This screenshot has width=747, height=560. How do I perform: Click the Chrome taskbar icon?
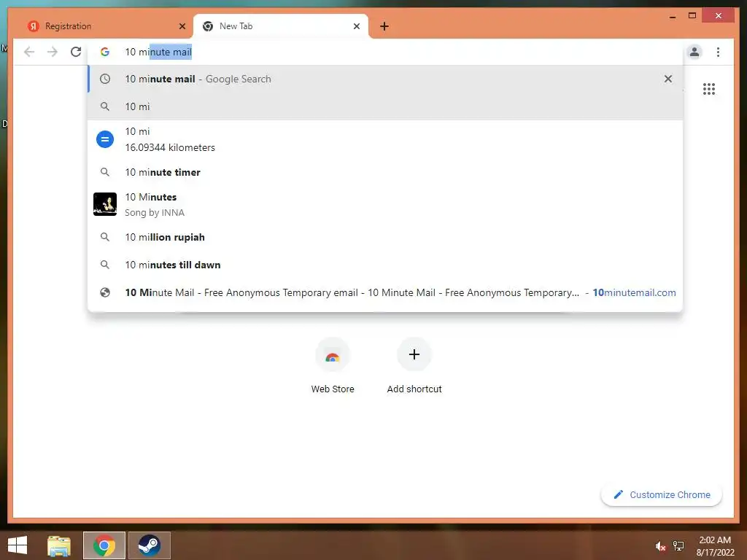coord(104,545)
